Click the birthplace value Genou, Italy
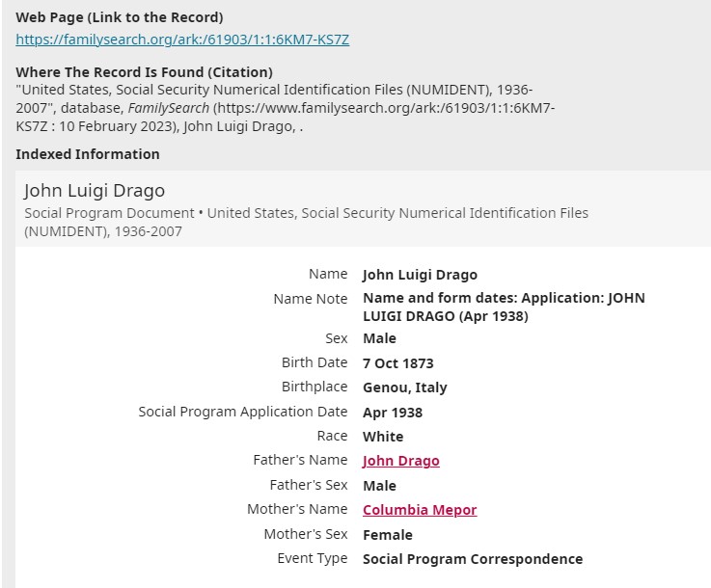 tap(405, 388)
